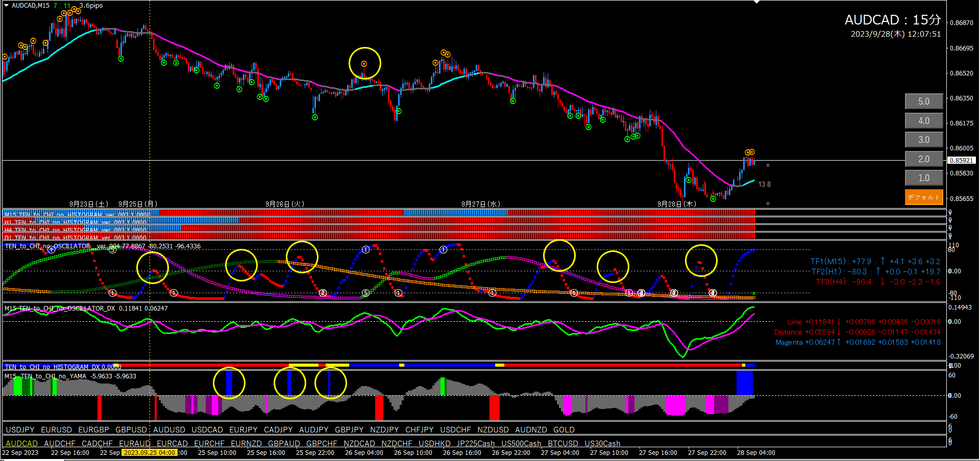
Task: Switch chart to GBPUSD symbol
Action: 131,430
